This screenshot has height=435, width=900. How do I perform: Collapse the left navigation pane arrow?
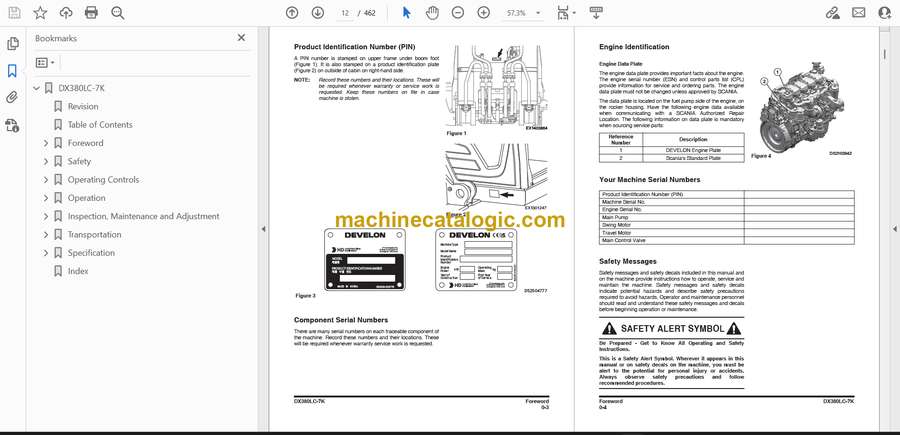[x=263, y=229]
